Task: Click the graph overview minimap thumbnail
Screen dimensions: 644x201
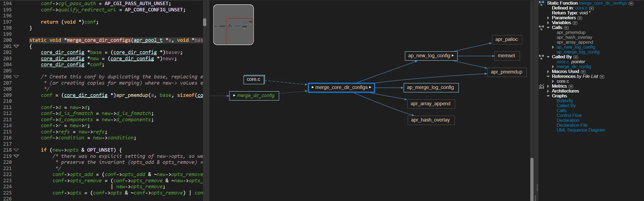Action: click(x=233, y=25)
